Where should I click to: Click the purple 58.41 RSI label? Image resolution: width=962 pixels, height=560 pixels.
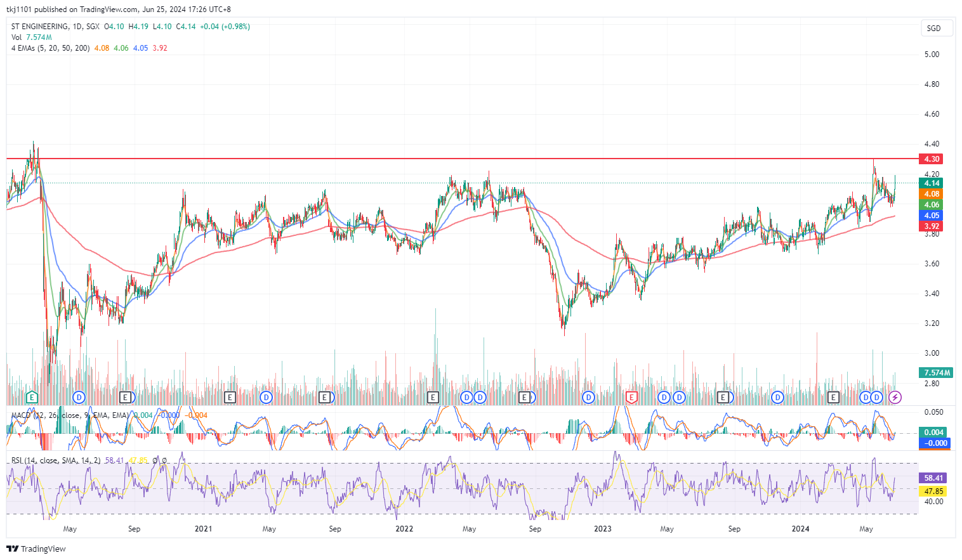(x=933, y=478)
